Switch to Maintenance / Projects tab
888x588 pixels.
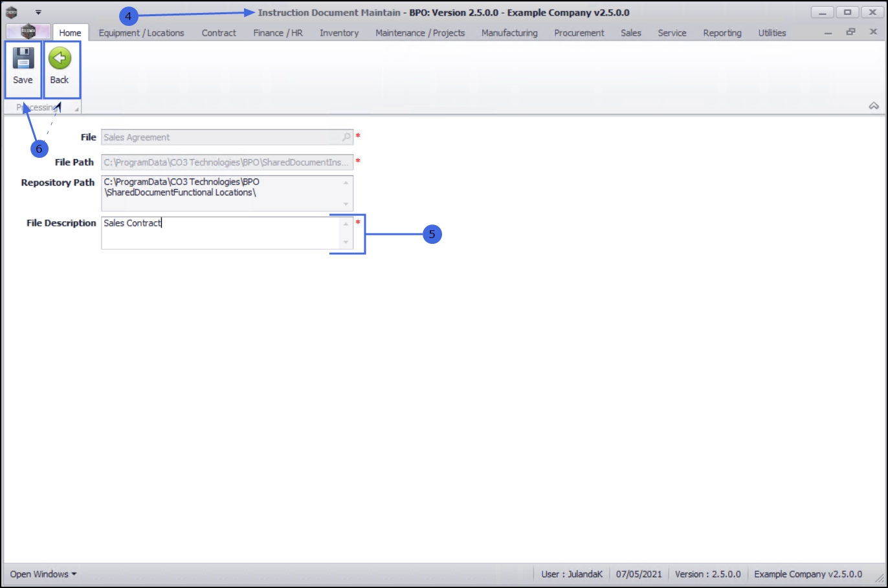[x=420, y=33]
